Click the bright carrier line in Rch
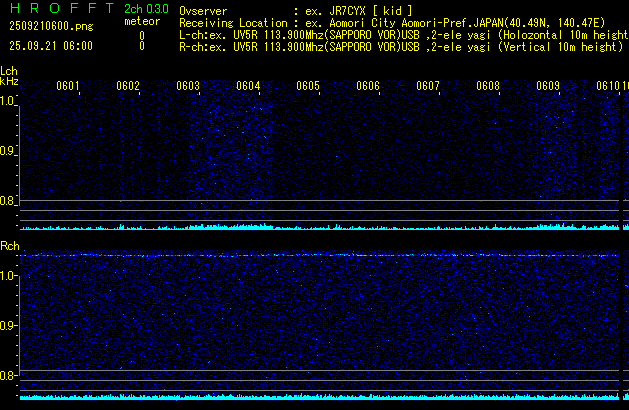The image size is (629, 410). (x=320, y=256)
